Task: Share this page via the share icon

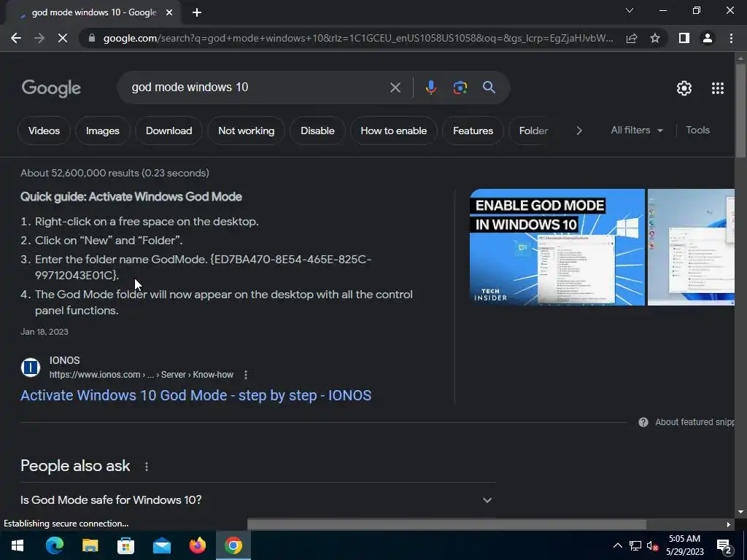Action: pos(632,38)
